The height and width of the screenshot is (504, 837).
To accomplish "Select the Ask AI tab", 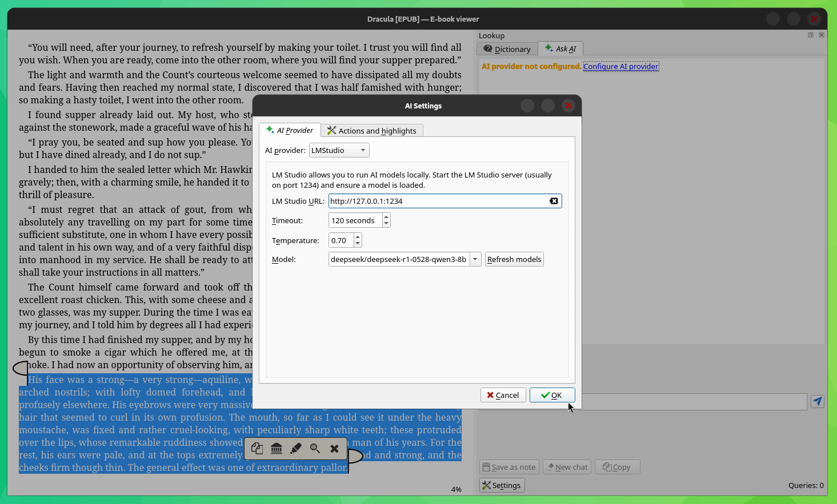I will [x=560, y=49].
